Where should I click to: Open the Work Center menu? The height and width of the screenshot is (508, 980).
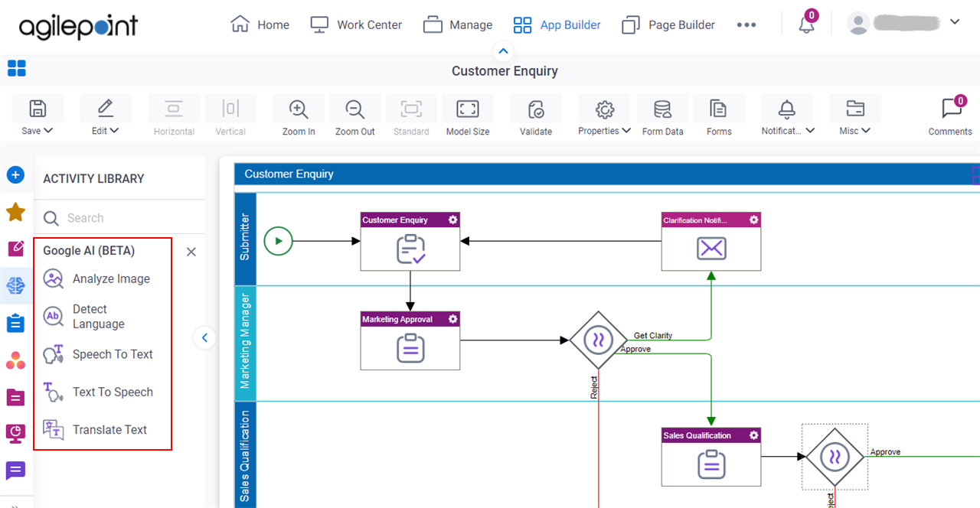point(356,24)
